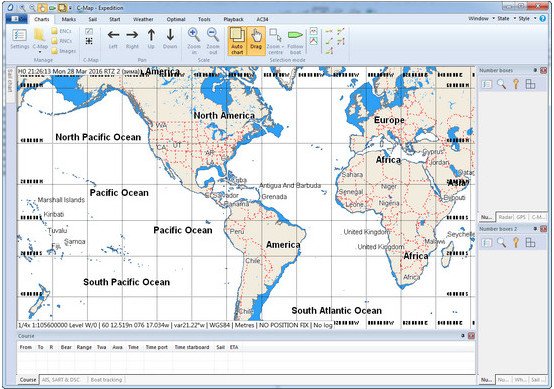Close the Course panel

[471, 336]
